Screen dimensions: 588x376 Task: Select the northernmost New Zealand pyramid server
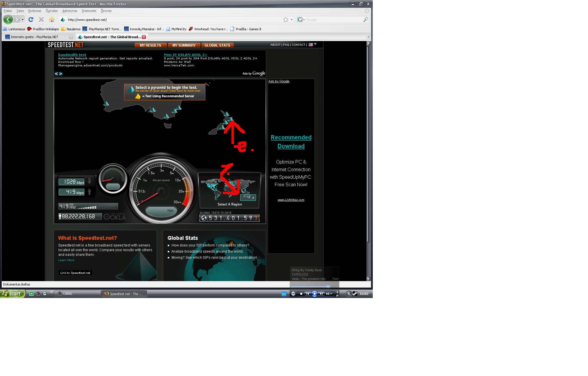(x=226, y=113)
